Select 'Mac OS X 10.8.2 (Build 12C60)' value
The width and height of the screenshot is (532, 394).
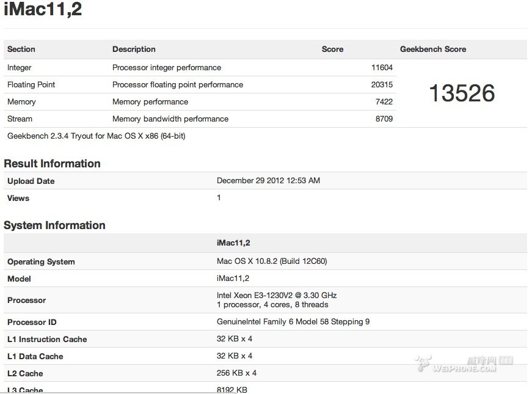coord(272,261)
